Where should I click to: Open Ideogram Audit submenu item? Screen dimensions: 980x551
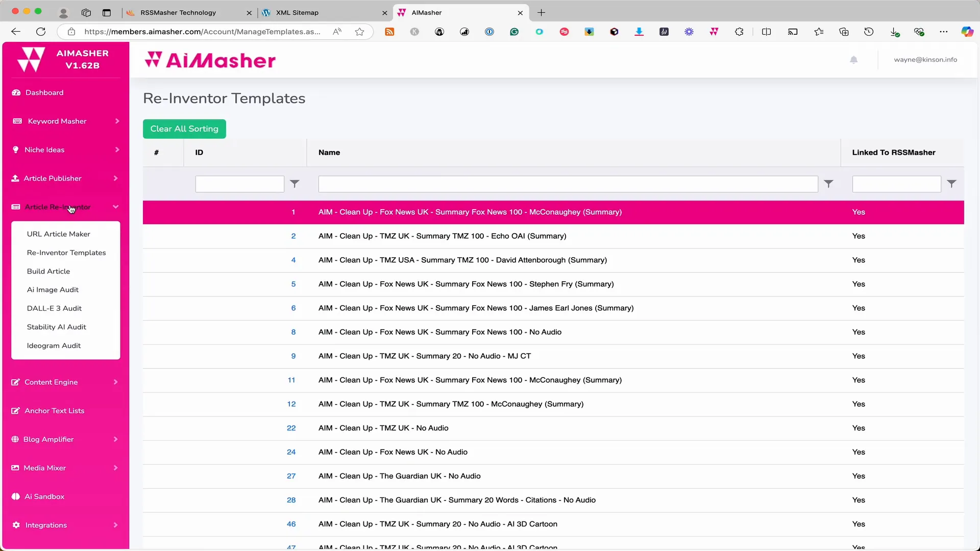(54, 345)
